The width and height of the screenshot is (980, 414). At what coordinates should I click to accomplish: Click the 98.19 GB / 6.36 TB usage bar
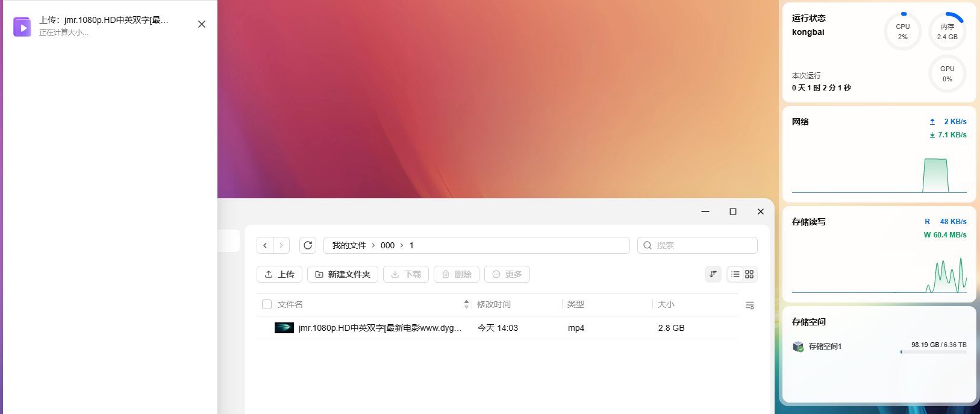[x=934, y=352]
